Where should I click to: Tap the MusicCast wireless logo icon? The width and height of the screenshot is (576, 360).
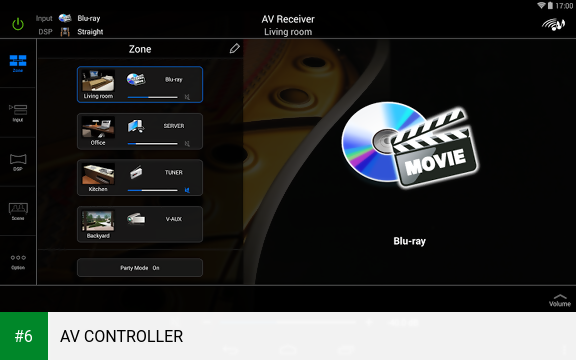coord(553,25)
